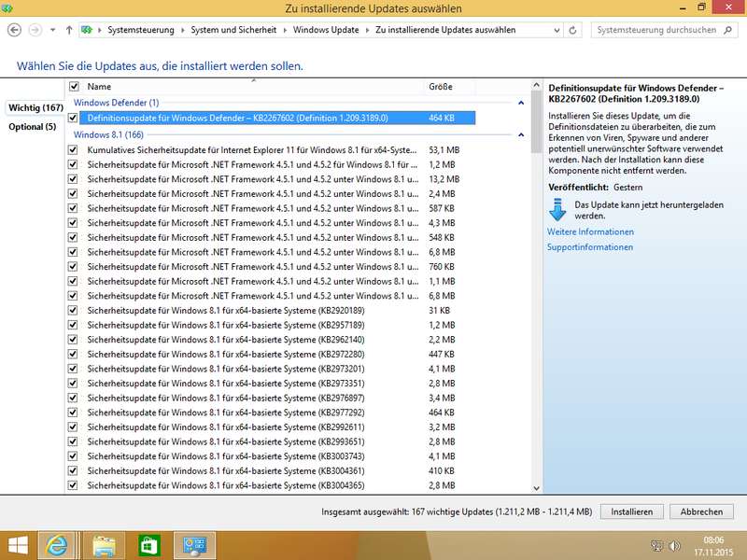Collapse the Windows Defender (1) group
Viewport: 747px width, 560px height.
click(521, 103)
